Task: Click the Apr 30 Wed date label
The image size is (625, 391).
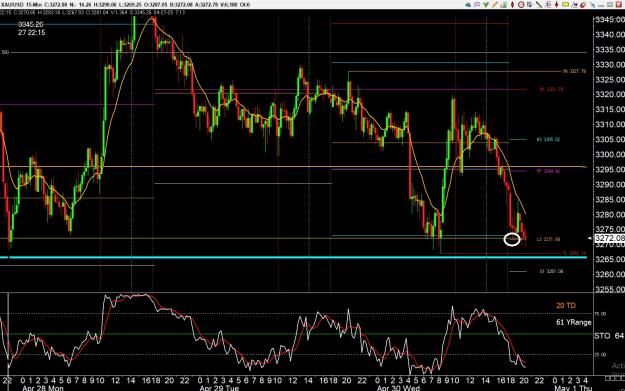Action: [x=398, y=388]
